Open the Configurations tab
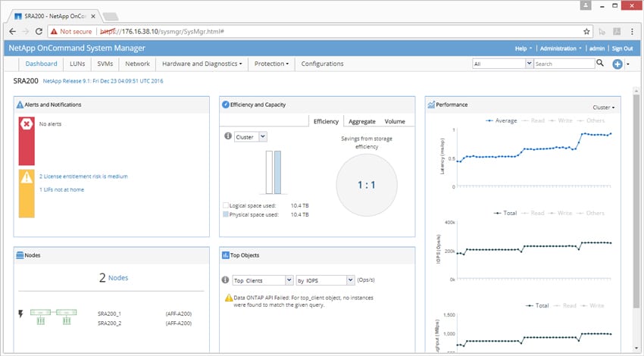 point(323,64)
